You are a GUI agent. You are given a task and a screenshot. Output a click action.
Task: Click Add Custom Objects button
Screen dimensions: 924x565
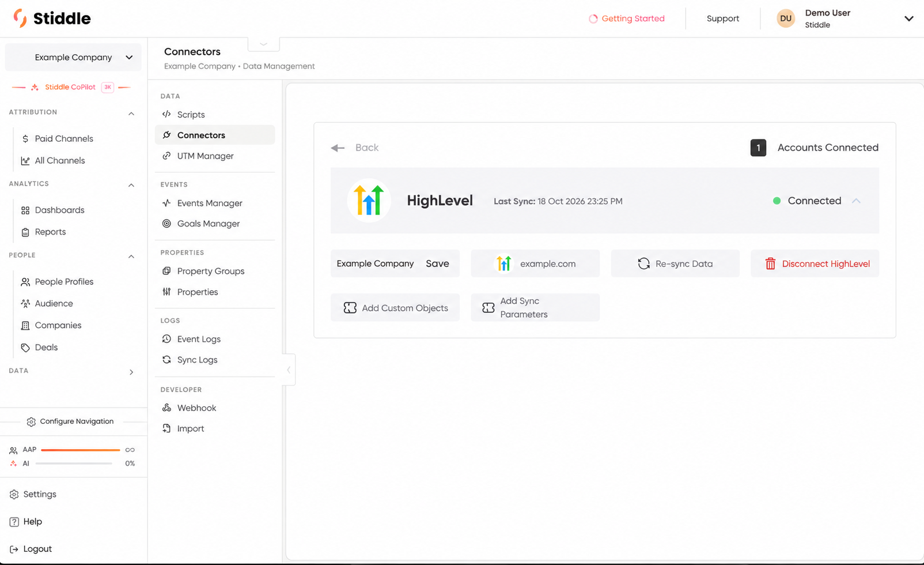click(395, 307)
